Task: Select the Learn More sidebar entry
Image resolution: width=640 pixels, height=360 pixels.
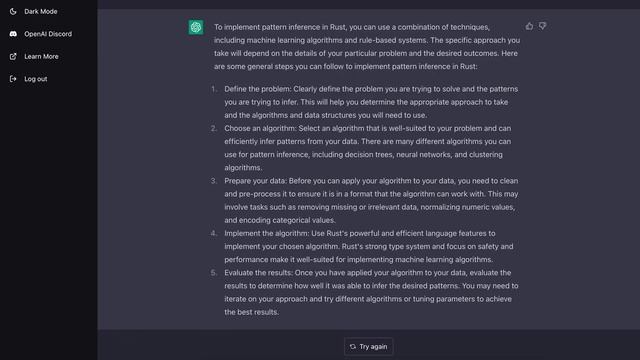Action: click(41, 56)
